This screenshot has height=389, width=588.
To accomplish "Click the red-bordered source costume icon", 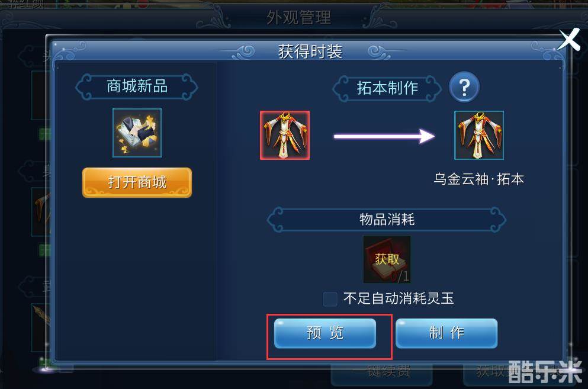I will (285, 136).
